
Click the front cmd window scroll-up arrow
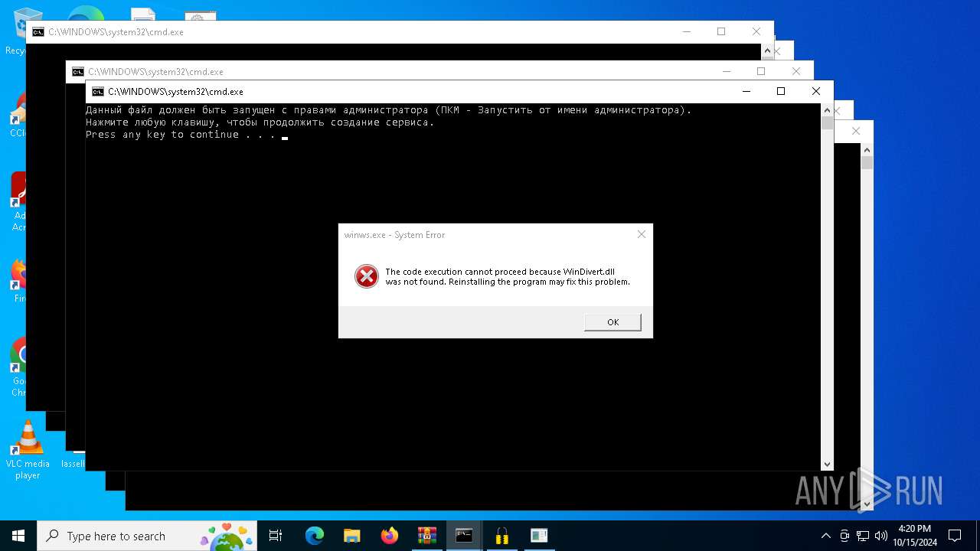tap(827, 109)
